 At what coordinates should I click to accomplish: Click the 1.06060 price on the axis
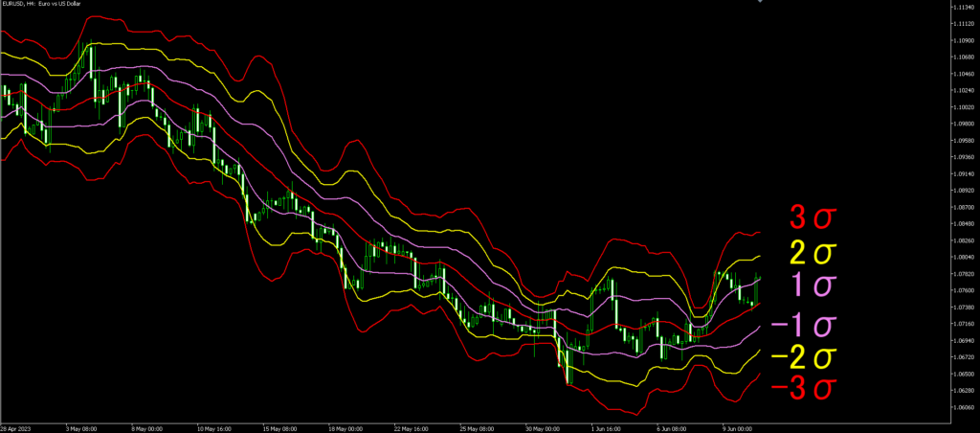click(961, 407)
